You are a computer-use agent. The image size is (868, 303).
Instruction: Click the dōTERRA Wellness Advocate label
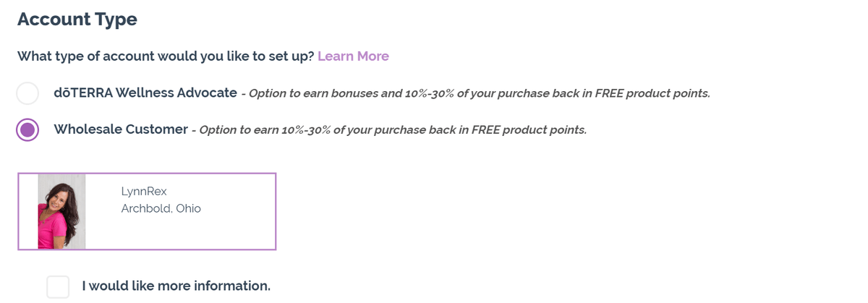(x=145, y=93)
